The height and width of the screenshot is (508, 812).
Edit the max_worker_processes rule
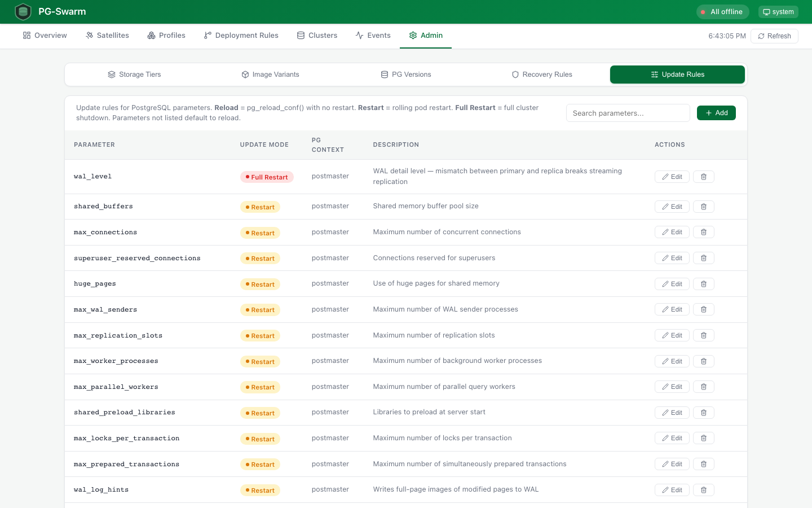(672, 361)
